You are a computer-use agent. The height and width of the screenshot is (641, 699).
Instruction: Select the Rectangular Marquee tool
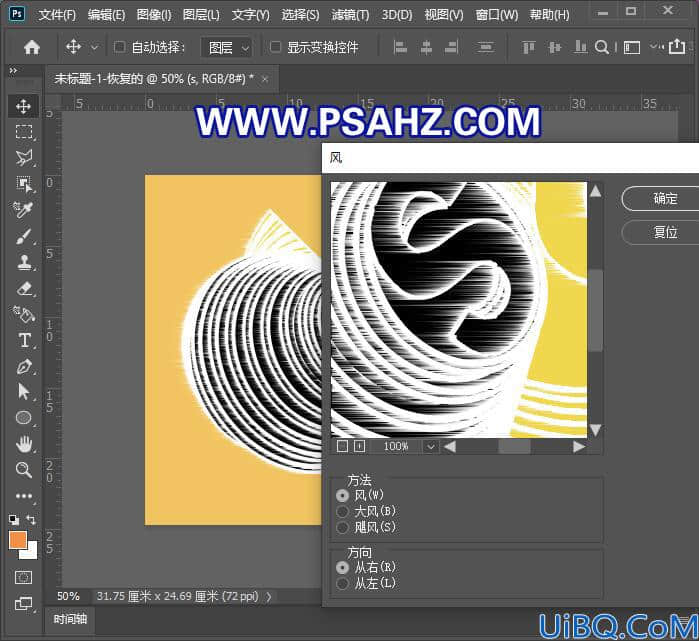(23, 132)
